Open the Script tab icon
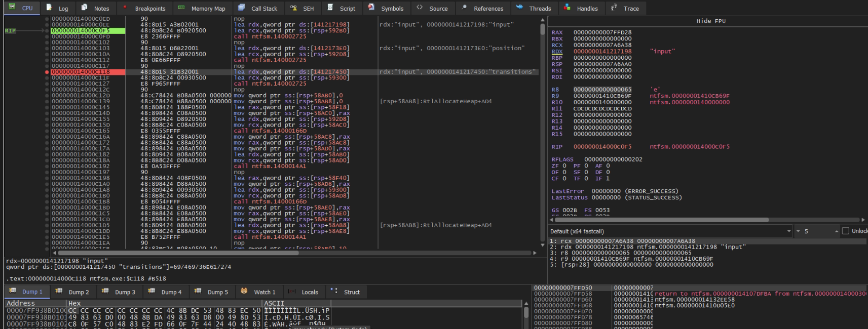Screen dimensions: 868x329 click(x=330, y=8)
